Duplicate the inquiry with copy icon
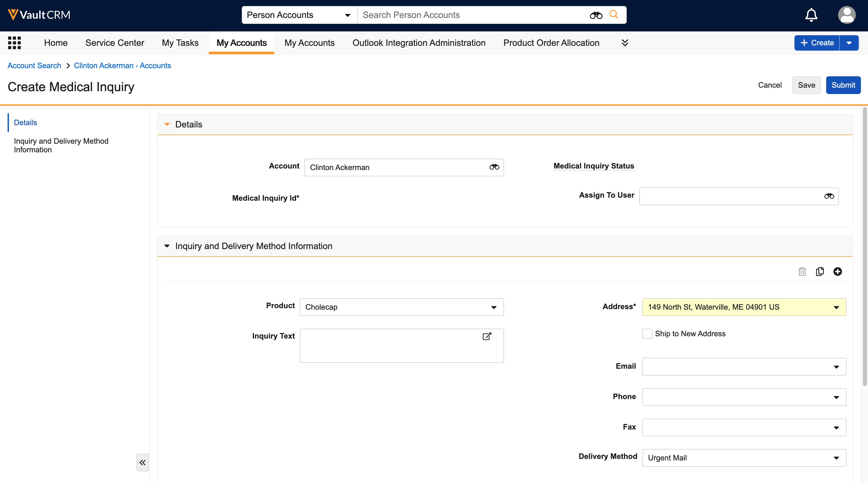The image size is (868, 484). pos(820,271)
